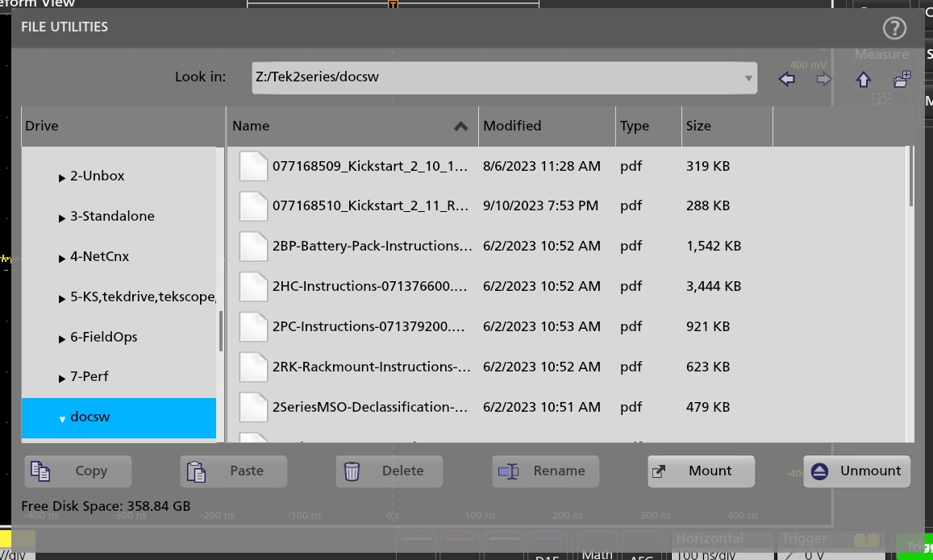Click the 8/6/2023 11:28 AM modified date
Viewport: 933px width, 560px height.
tap(541, 167)
